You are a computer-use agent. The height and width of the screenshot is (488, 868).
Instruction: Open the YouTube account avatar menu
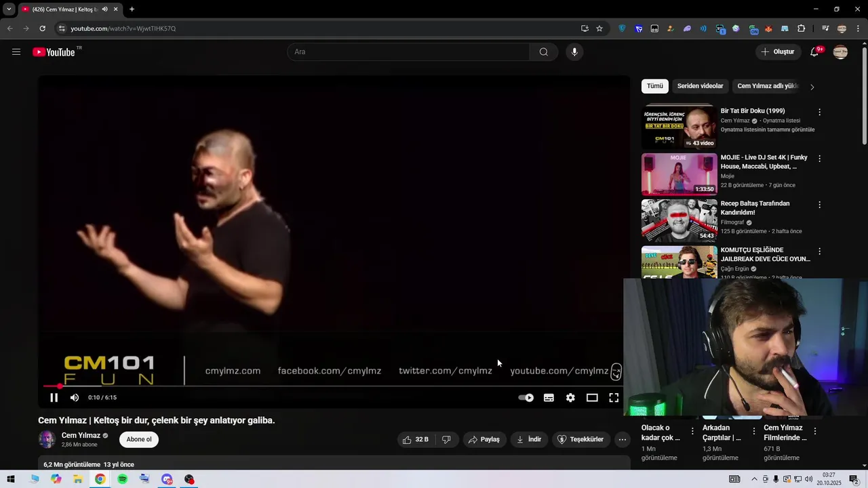pyautogui.click(x=840, y=52)
